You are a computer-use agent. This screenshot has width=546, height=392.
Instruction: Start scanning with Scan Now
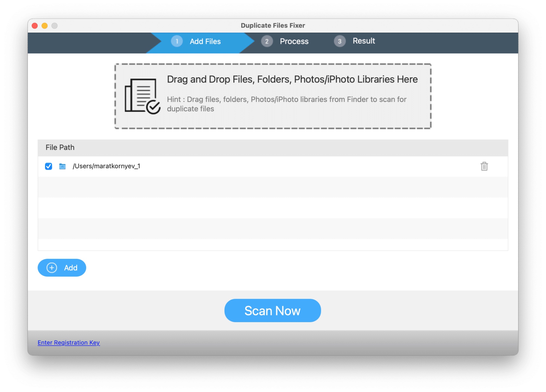[x=273, y=310]
